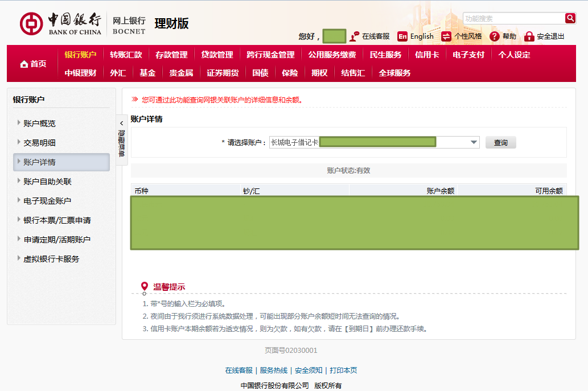The height and width of the screenshot is (391, 588).
Task: Click 在线客服 footer link
Action: [x=239, y=371]
